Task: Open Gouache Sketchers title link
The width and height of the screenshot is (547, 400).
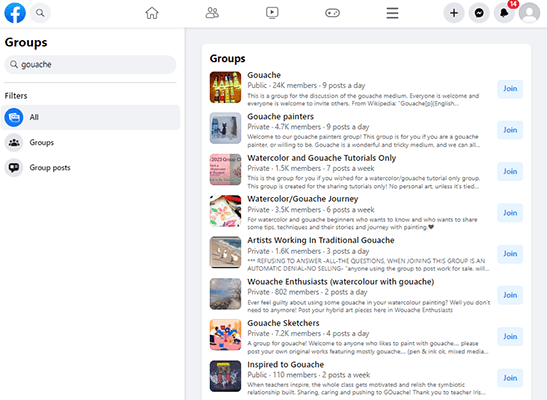Action: click(x=283, y=323)
